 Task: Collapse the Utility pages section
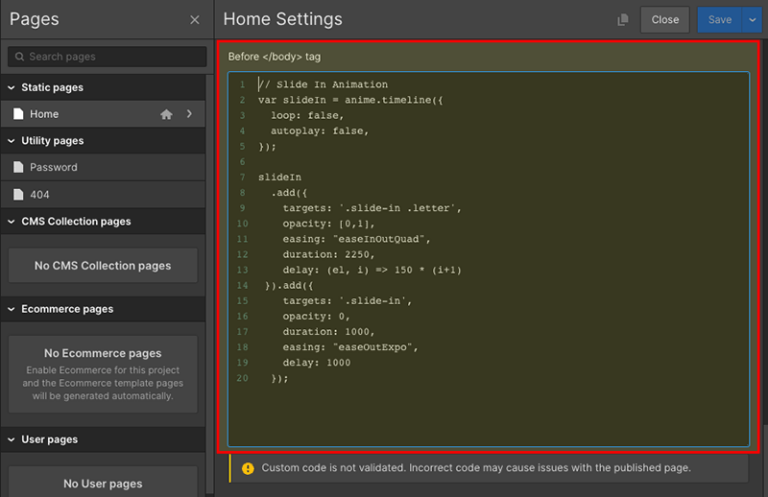(11, 141)
